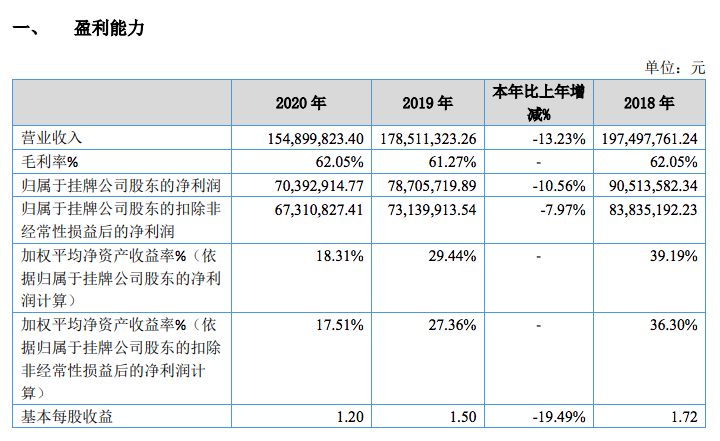Viewport: 720px width, 441px height.
Task: Click the 单位：元 unit label
Action: [675, 67]
